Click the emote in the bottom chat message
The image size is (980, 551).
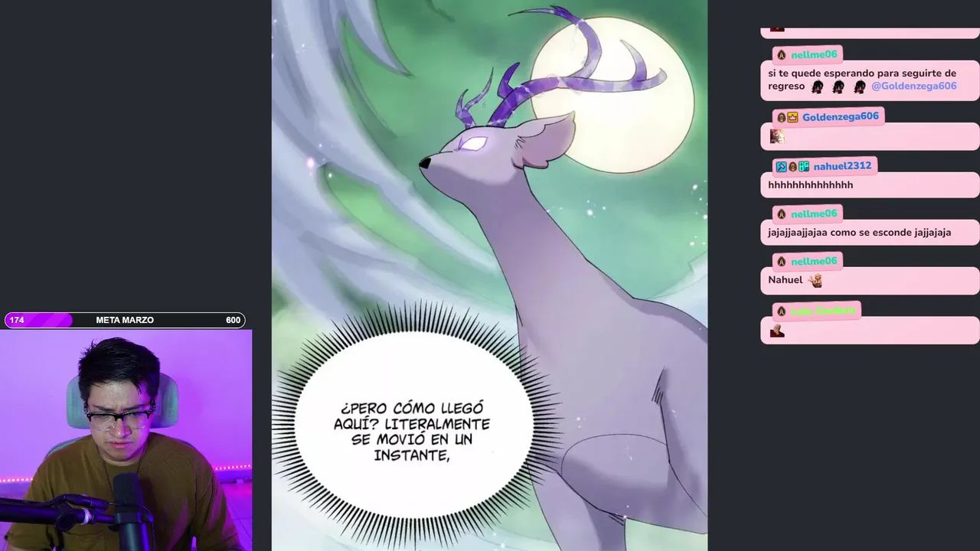click(777, 331)
